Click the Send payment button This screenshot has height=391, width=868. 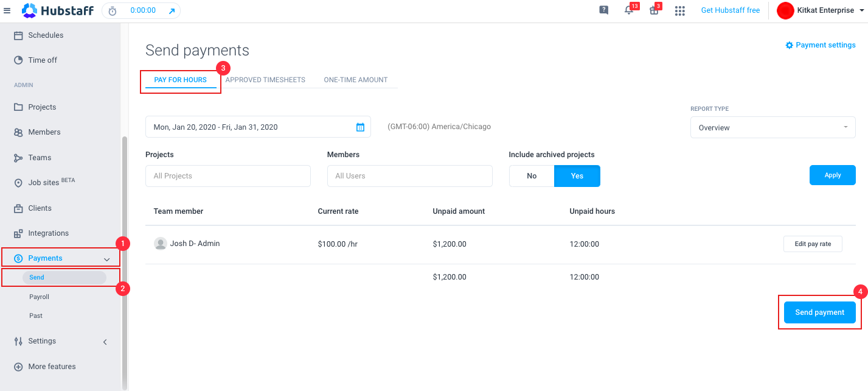819,312
